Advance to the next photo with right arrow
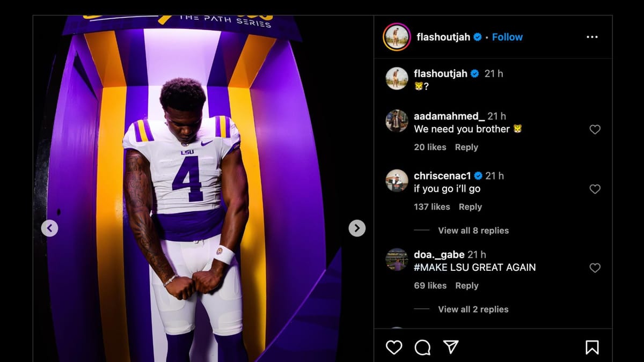644x362 pixels. [356, 228]
